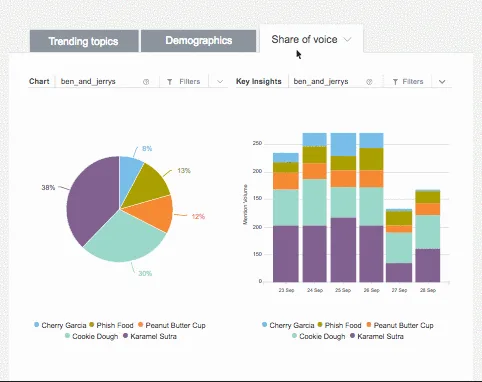Click teal Cookie Dough segment of 27 Sep bar
This screenshot has height=382, width=482.
pyautogui.click(x=399, y=248)
